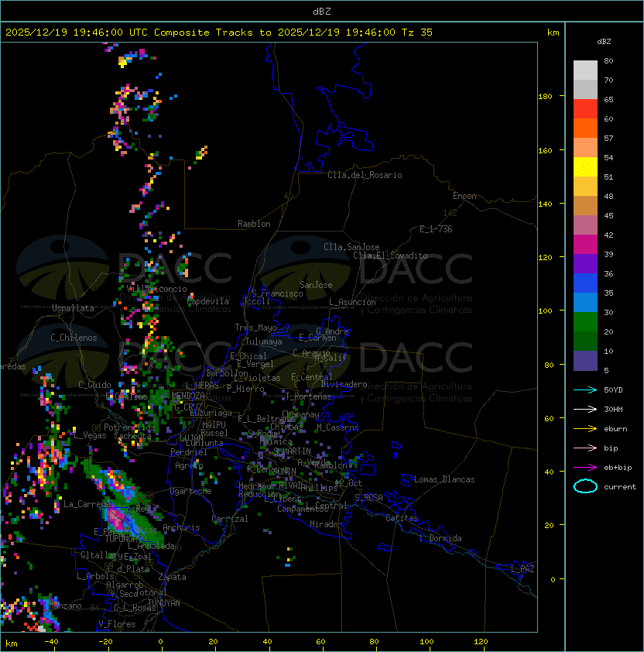The height and width of the screenshot is (652, 644).
Task: Click the 'current' legend label
Action: click(x=620, y=487)
